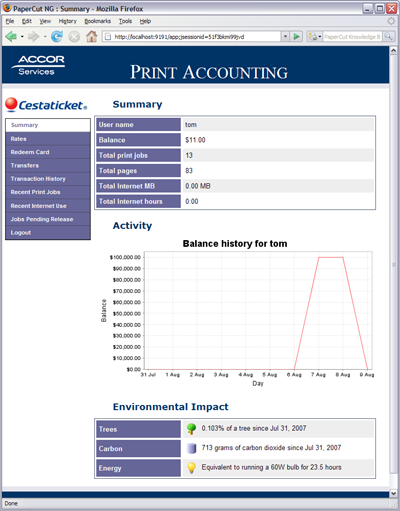Image resolution: width=400 pixels, height=511 pixels.
Task: Click the Print Accounting header title
Action: [x=209, y=72]
